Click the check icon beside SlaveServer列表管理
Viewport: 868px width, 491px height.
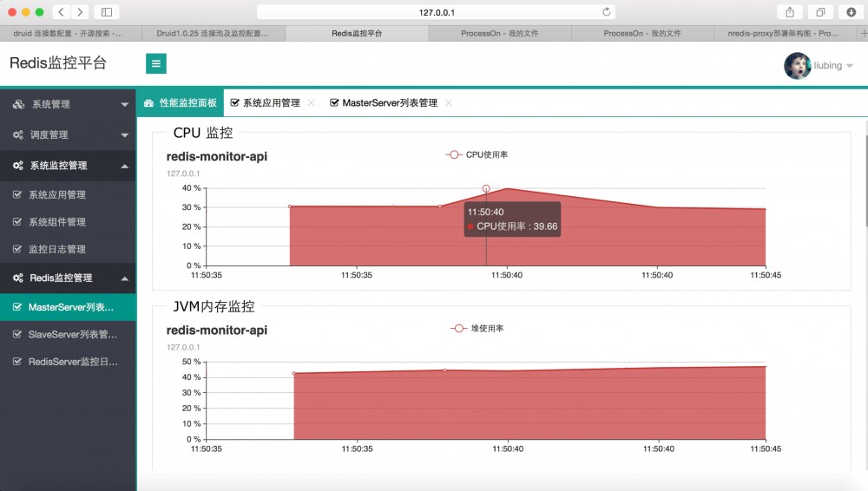17,334
